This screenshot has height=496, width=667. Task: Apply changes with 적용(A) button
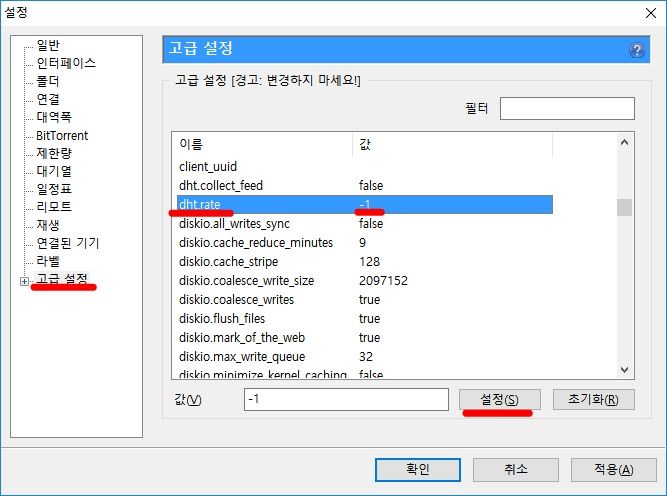pos(613,470)
